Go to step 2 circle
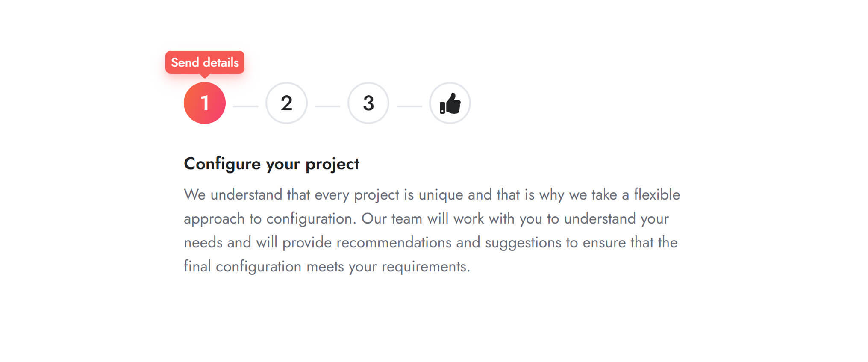Image resolution: width=868 pixels, height=362 pixels. (286, 103)
